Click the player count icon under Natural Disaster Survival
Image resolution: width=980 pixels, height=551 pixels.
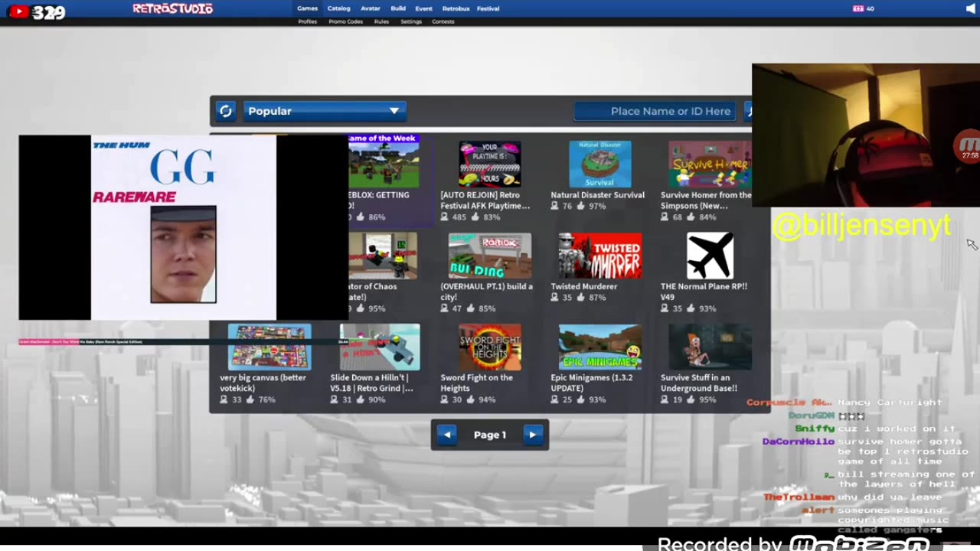pos(555,207)
